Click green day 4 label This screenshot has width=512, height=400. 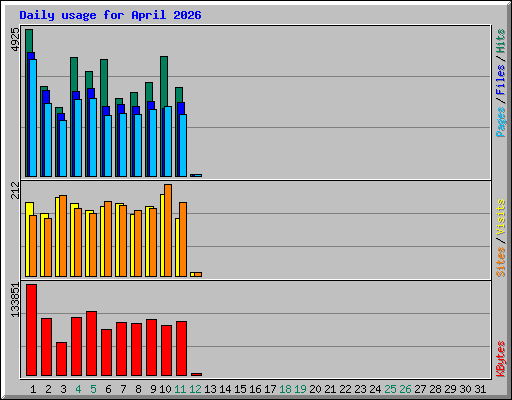coord(78,389)
